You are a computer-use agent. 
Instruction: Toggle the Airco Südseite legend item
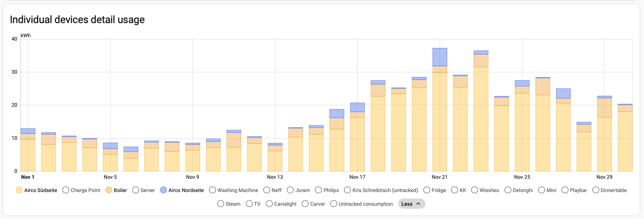36,190
